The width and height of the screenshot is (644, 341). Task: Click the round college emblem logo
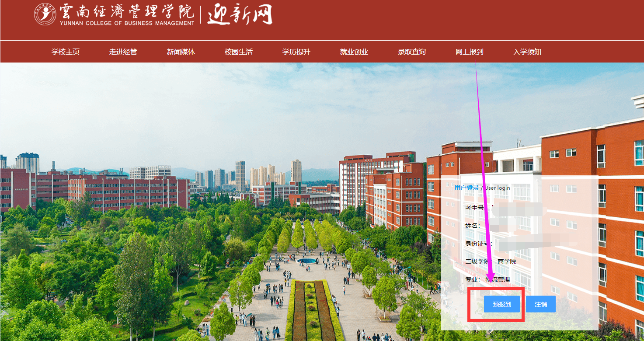(45, 14)
